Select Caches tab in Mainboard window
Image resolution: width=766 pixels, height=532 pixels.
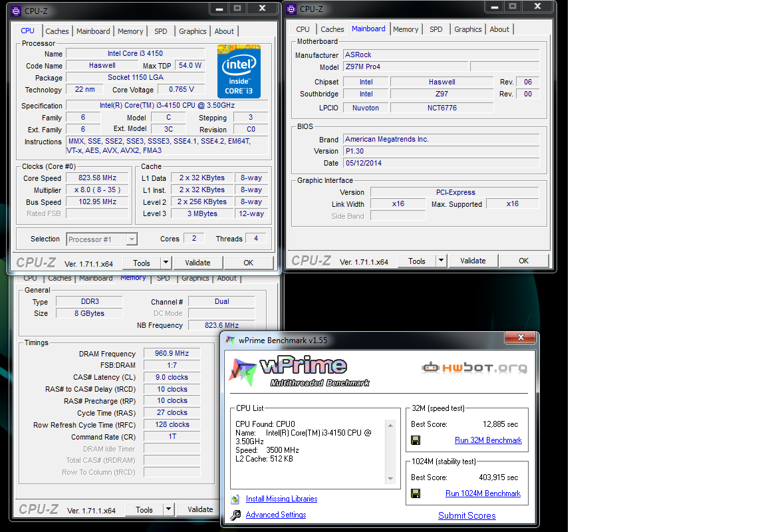point(332,29)
